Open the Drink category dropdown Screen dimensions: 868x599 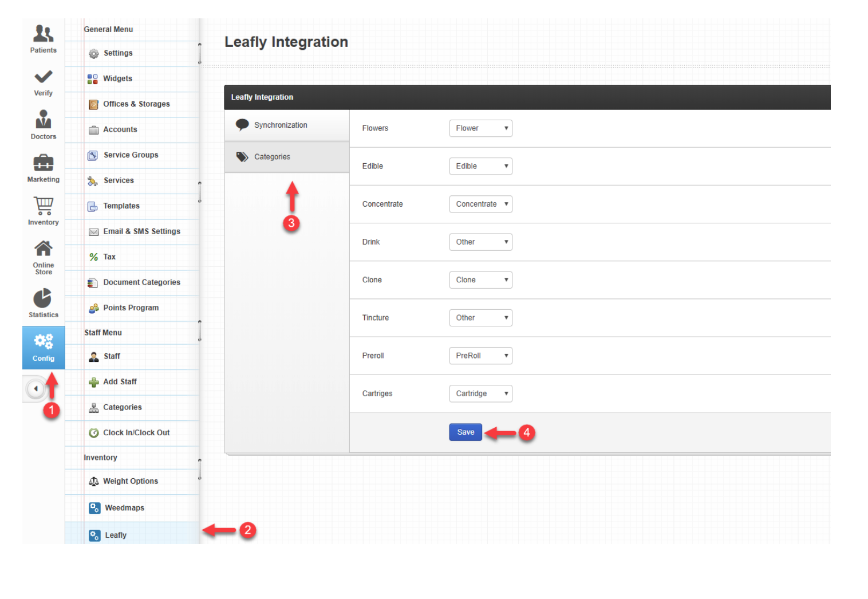[x=480, y=242]
